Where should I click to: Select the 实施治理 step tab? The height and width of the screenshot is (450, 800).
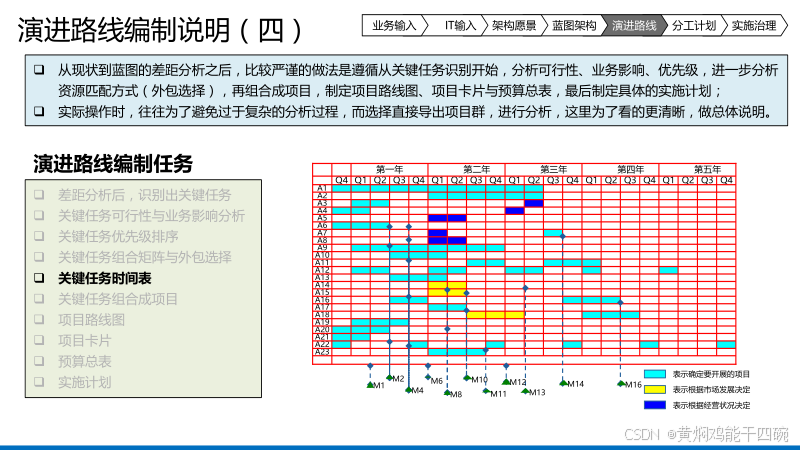point(754,26)
